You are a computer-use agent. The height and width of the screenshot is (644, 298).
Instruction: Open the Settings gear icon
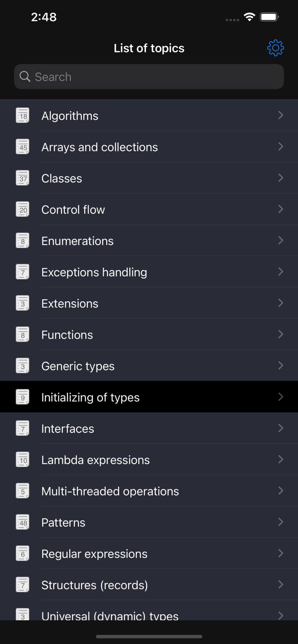275,48
